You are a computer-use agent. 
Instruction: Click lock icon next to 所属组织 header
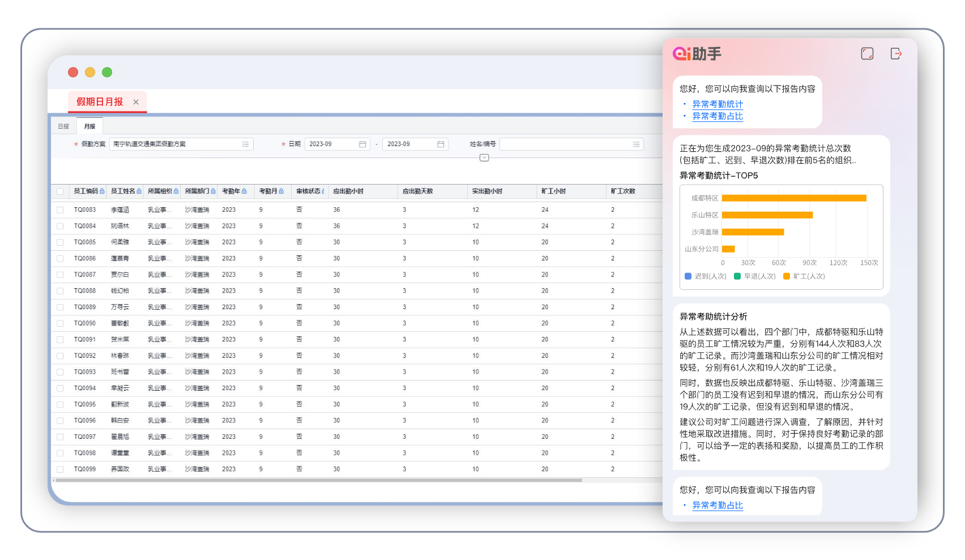point(176,191)
